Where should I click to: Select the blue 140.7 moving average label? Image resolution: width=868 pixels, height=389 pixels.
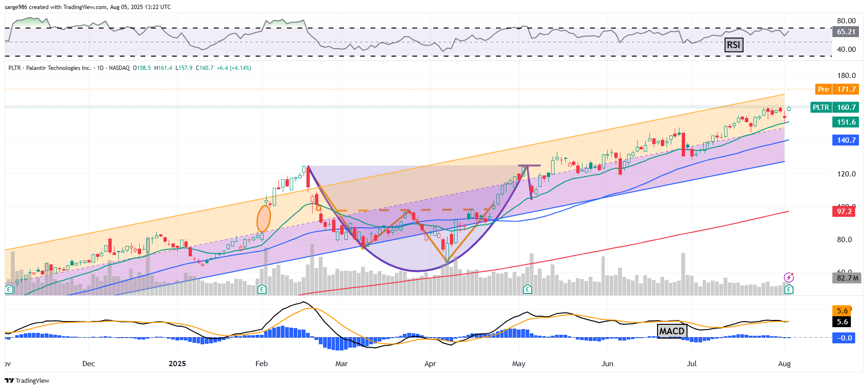click(x=846, y=140)
